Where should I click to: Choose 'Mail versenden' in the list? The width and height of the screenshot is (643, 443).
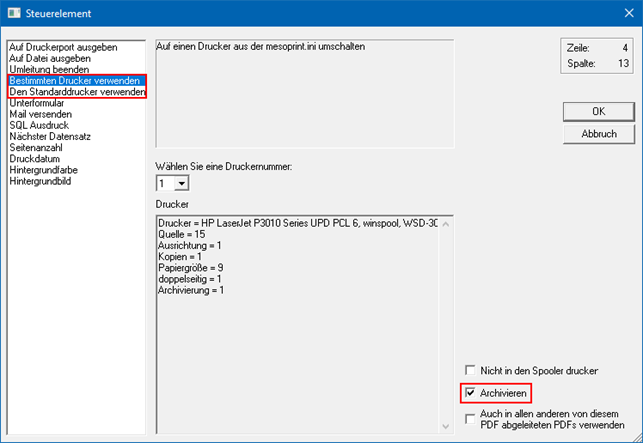tap(40, 114)
